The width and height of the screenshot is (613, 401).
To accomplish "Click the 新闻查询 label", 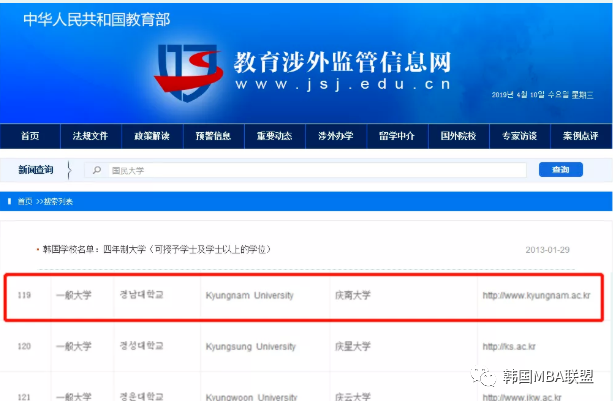I will 36,170.
